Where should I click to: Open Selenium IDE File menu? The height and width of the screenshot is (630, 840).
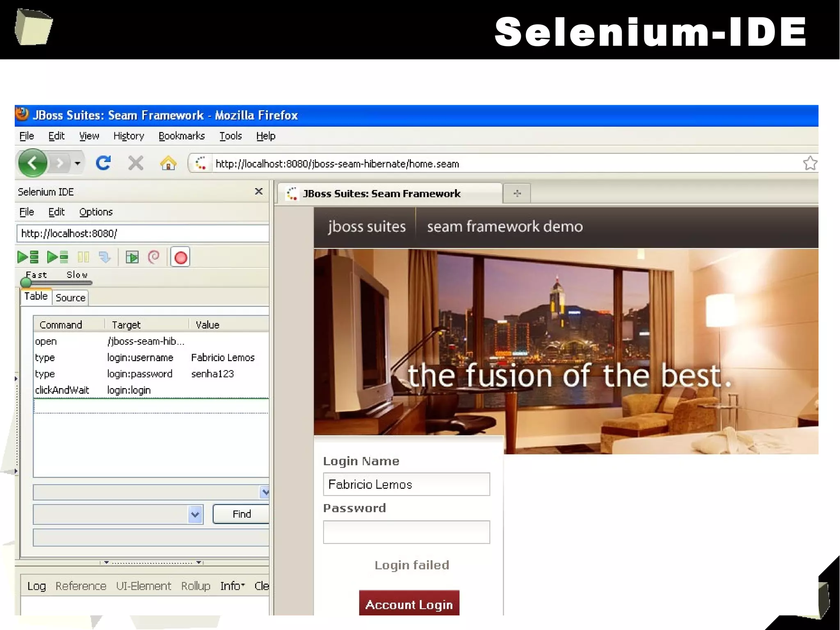[x=27, y=212]
